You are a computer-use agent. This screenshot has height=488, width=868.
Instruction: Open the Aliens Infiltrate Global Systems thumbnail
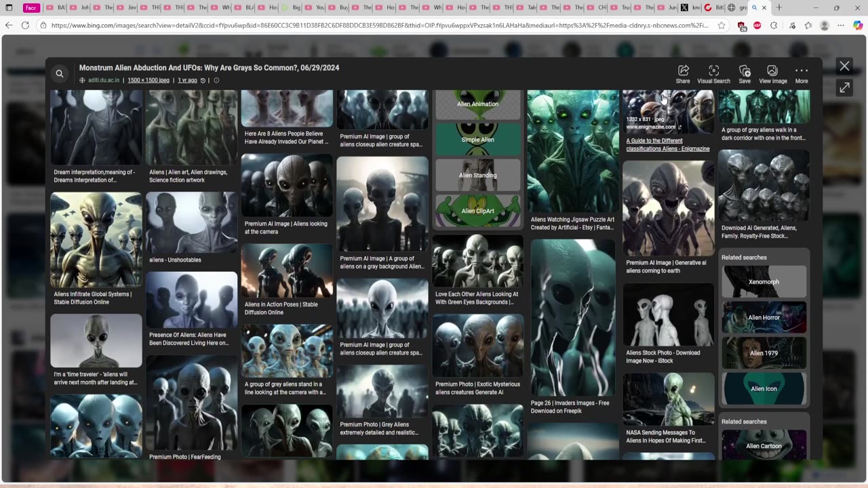(x=96, y=240)
